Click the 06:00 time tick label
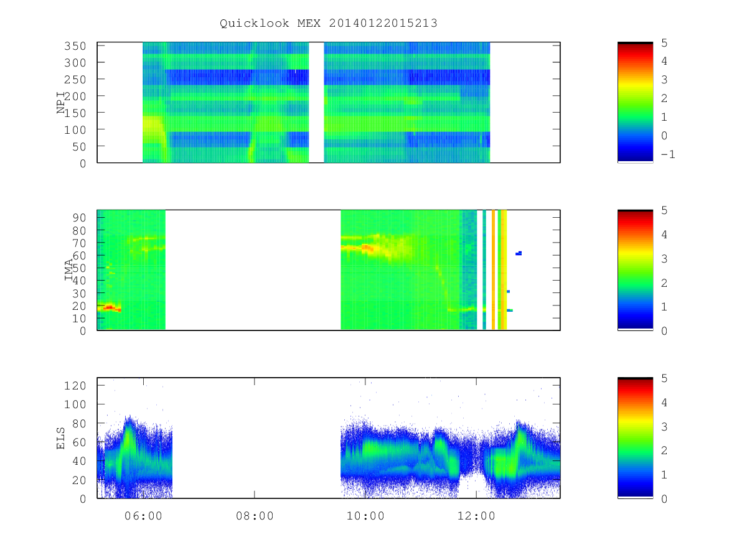747x560 pixels. pos(144,516)
